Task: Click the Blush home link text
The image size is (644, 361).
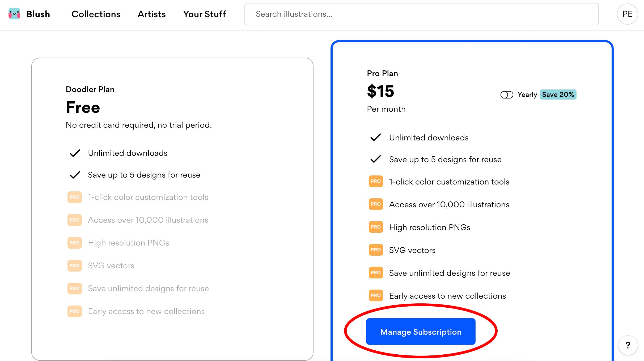Action: [38, 14]
